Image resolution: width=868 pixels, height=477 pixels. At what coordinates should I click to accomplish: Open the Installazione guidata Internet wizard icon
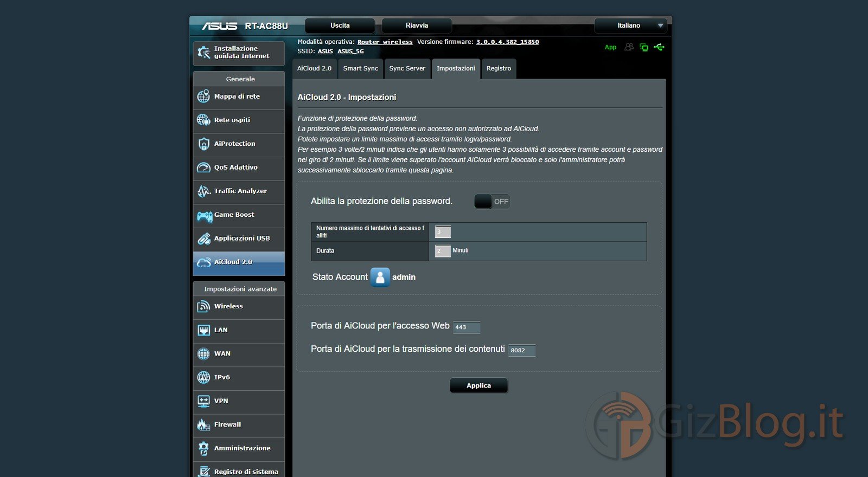pos(203,53)
